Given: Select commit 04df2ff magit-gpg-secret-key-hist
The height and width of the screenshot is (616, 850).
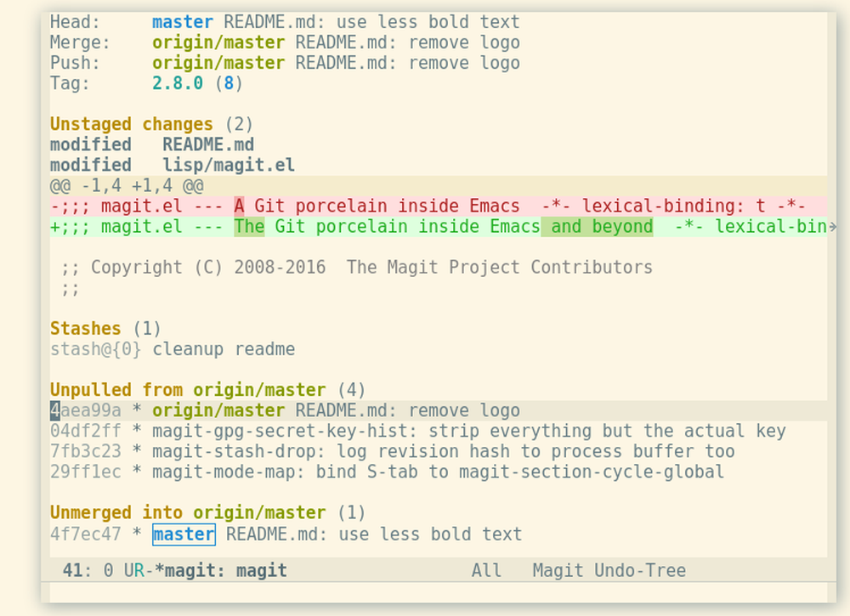Looking at the screenshot, I should 418,432.
